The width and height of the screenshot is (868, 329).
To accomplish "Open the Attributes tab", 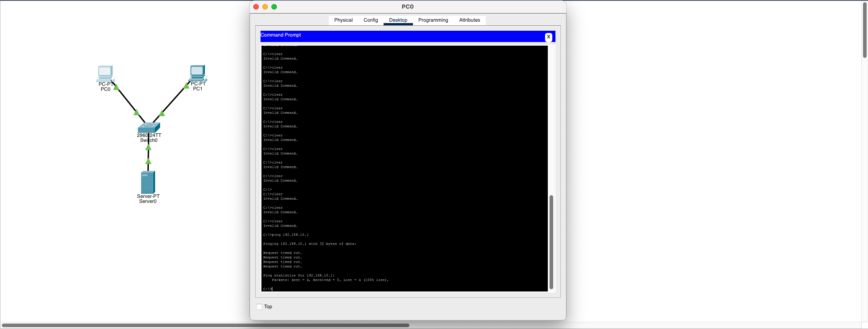I will [470, 20].
